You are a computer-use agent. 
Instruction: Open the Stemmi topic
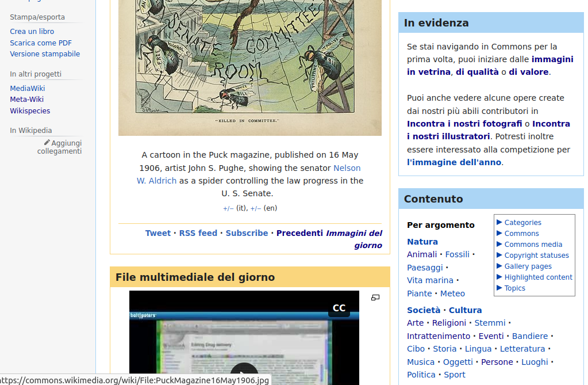pos(490,323)
